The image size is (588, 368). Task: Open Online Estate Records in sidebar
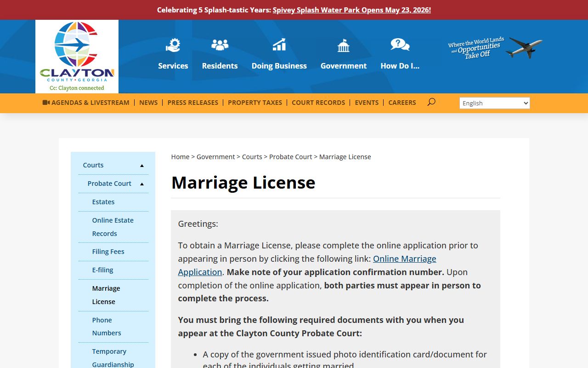(113, 227)
